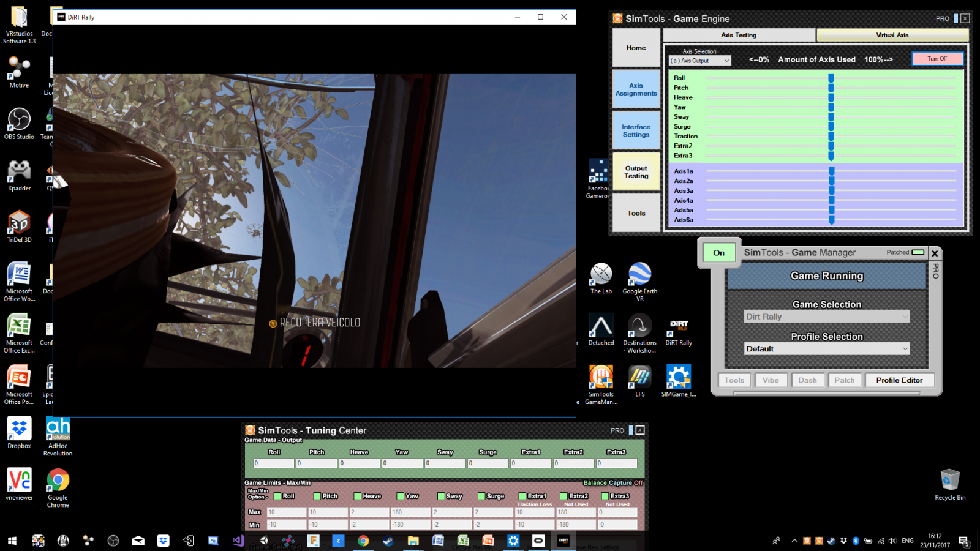The image size is (980, 551).
Task: Open the Profile Editor button
Action: coord(899,380)
